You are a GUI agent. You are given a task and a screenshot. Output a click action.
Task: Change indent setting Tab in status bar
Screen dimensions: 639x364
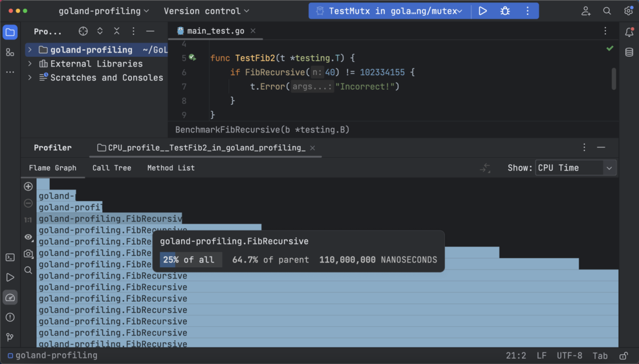[x=601, y=356]
